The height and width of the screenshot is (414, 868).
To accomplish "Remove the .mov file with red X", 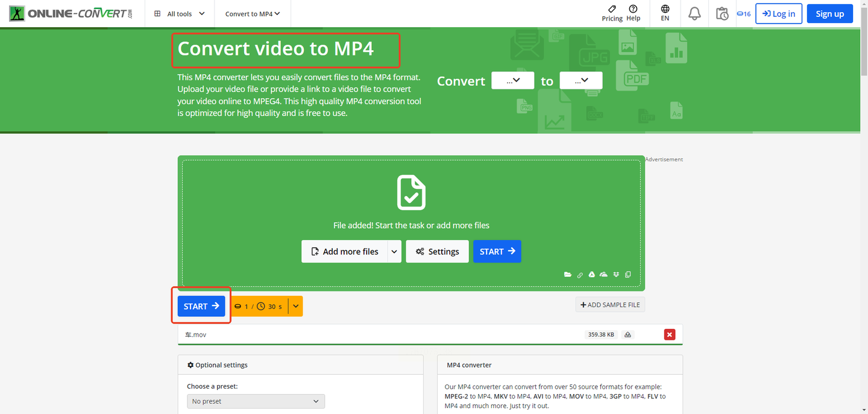I will point(669,334).
